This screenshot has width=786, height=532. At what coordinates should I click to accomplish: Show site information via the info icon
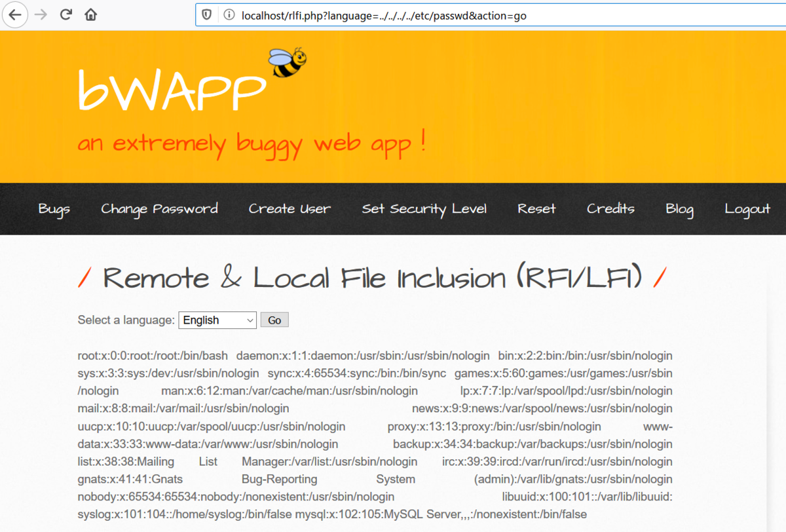[229, 15]
